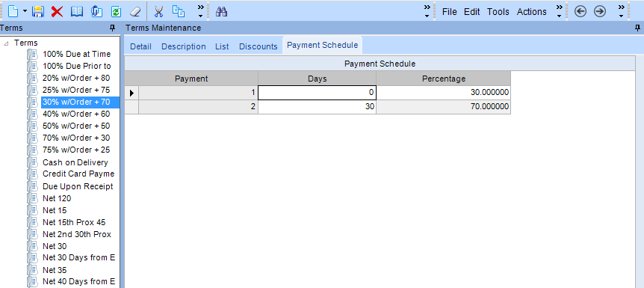Create a new record with the New icon

tap(13, 11)
